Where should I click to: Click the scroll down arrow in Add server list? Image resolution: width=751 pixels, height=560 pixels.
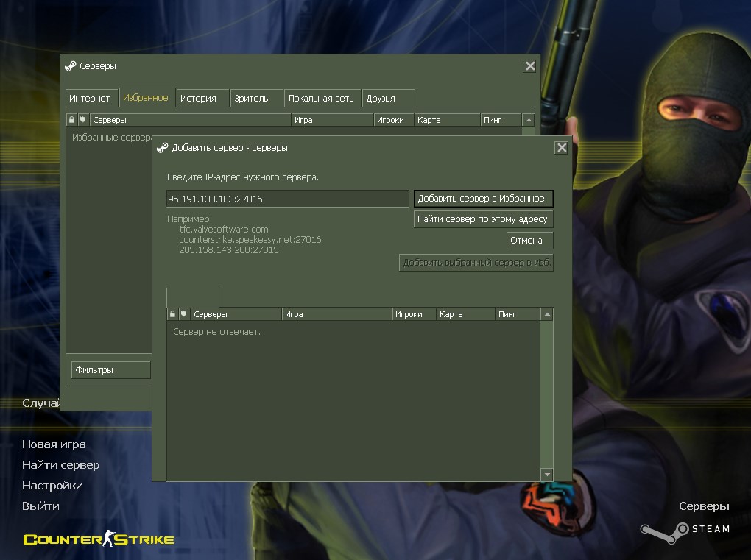coord(547,475)
